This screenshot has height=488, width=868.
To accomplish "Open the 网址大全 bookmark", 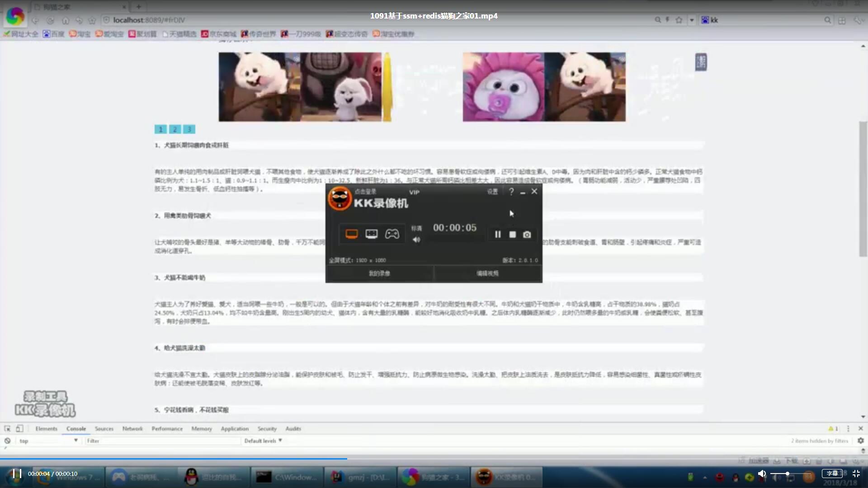I will pyautogui.click(x=21, y=34).
